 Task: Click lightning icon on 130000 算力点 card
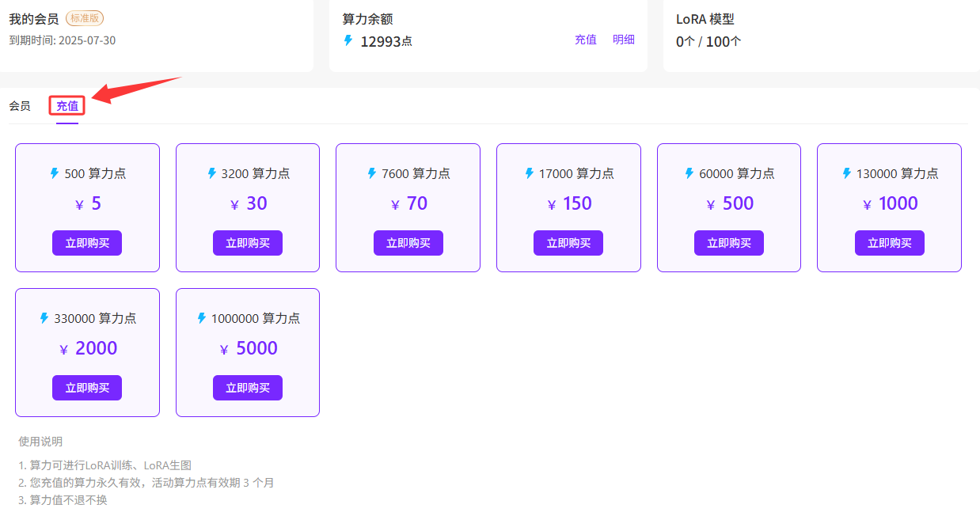pos(846,173)
